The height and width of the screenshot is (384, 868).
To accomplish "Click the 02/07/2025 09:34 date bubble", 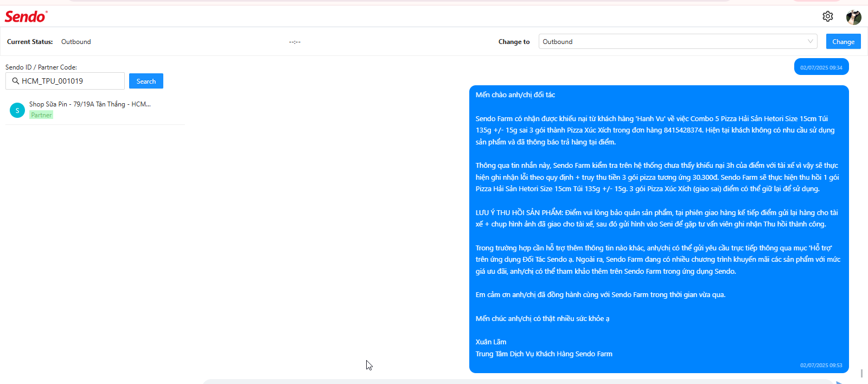I will (821, 67).
